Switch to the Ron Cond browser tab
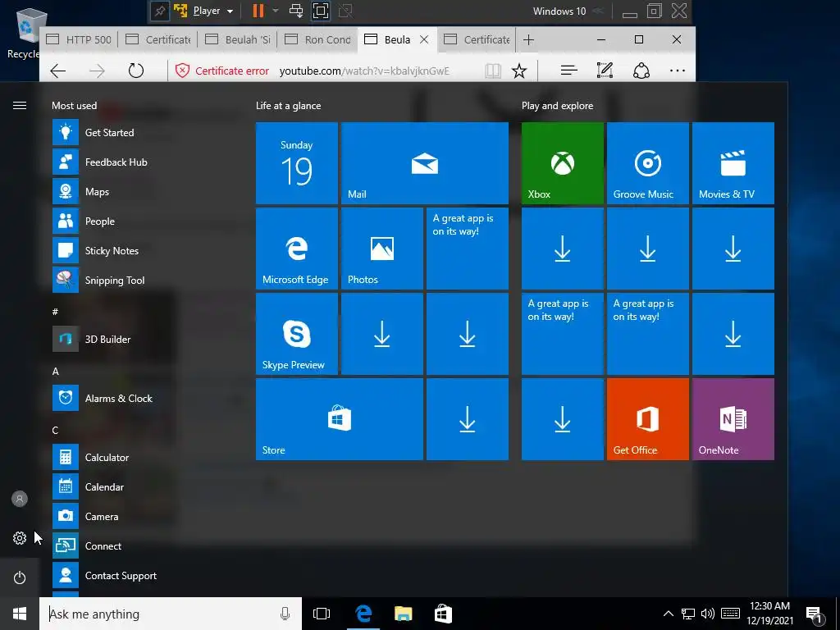 click(317, 39)
